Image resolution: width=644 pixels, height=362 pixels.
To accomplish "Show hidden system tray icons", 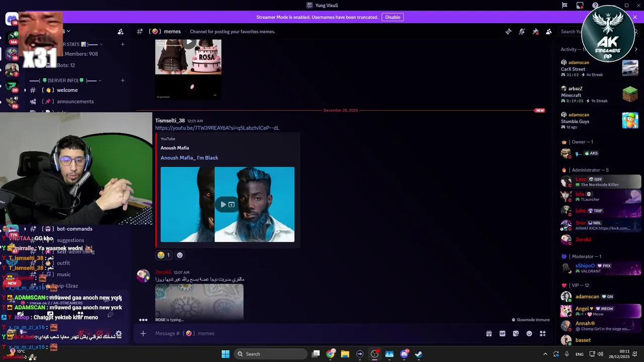I will (x=545, y=354).
